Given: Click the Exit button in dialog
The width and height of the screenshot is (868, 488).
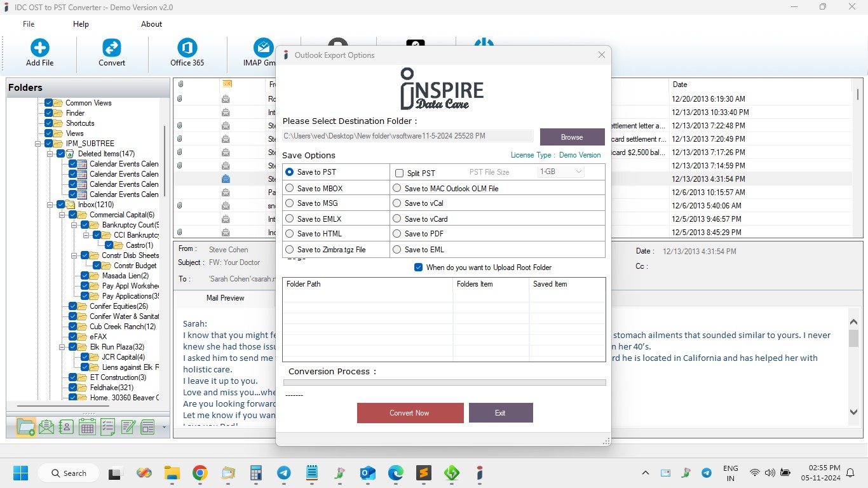Looking at the screenshot, I should pos(501,413).
